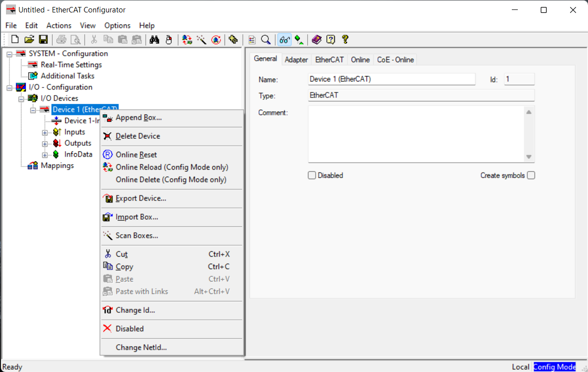Select the Mappings tree item
Viewport: 588px width, 372px height.
point(57,165)
